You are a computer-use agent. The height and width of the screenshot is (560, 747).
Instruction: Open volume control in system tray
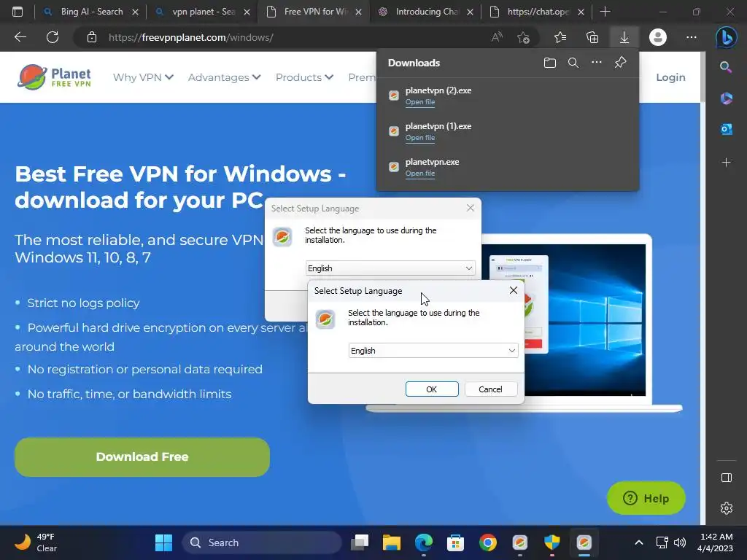pos(680,542)
